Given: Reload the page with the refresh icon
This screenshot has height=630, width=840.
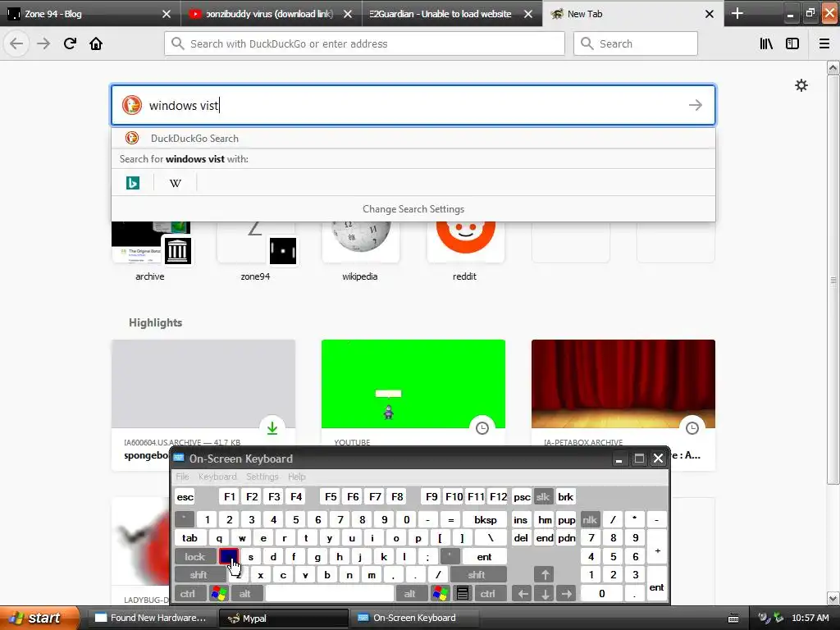Looking at the screenshot, I should point(70,43).
